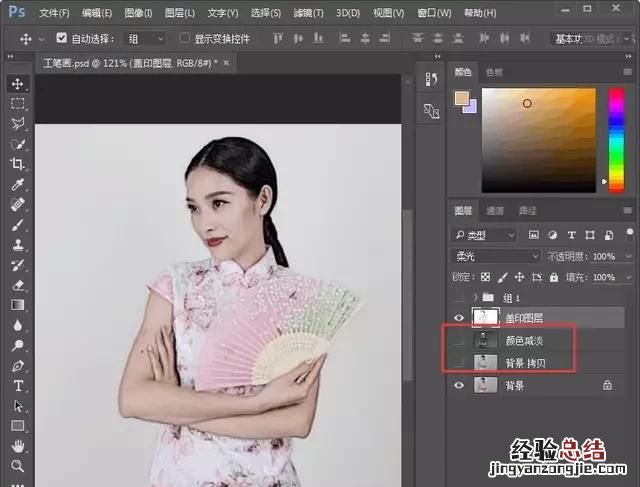Select the Gradient tool
The image size is (640, 487).
[x=18, y=305]
